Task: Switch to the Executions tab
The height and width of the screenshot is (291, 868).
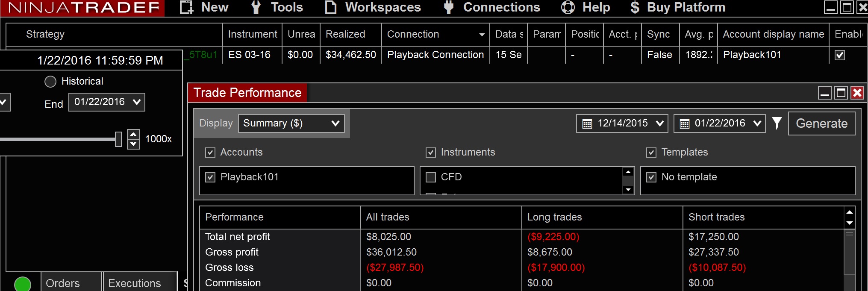Action: tap(135, 283)
